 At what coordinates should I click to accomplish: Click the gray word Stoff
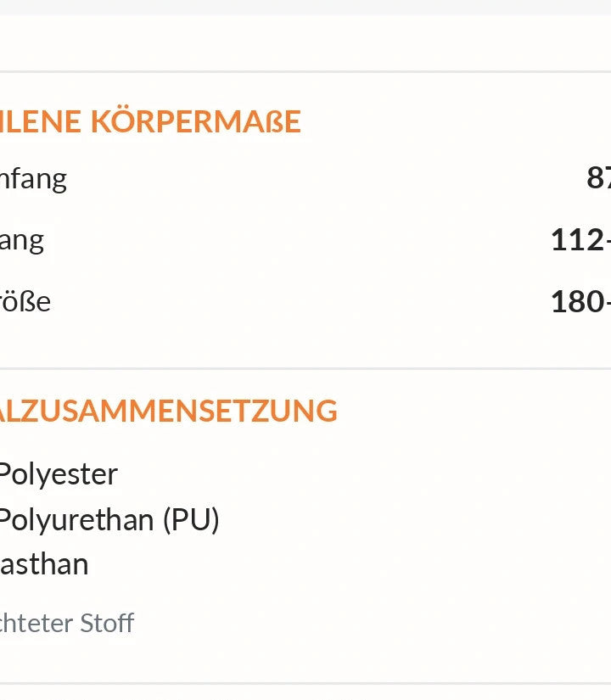(100, 624)
